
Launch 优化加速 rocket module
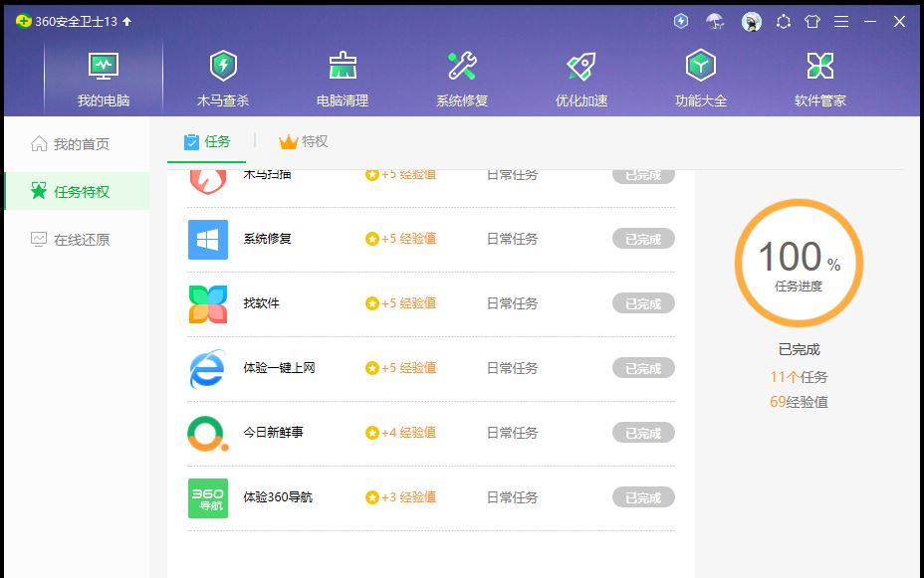[x=581, y=78]
